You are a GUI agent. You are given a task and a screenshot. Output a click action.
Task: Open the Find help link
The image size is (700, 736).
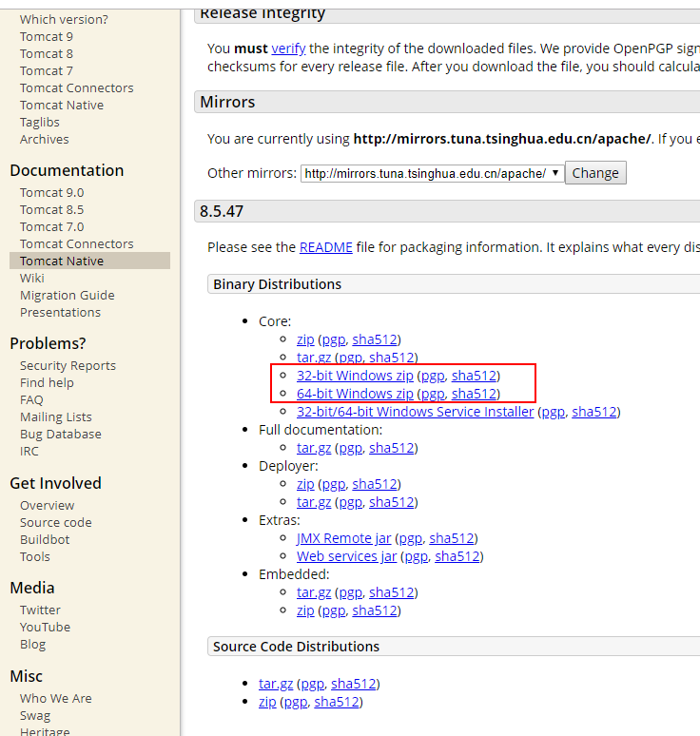pos(47,383)
